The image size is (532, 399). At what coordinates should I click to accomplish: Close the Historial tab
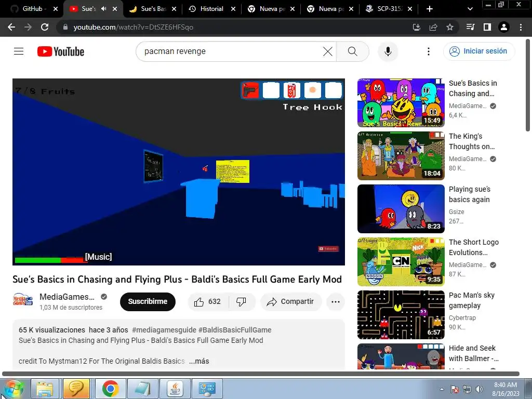click(233, 9)
